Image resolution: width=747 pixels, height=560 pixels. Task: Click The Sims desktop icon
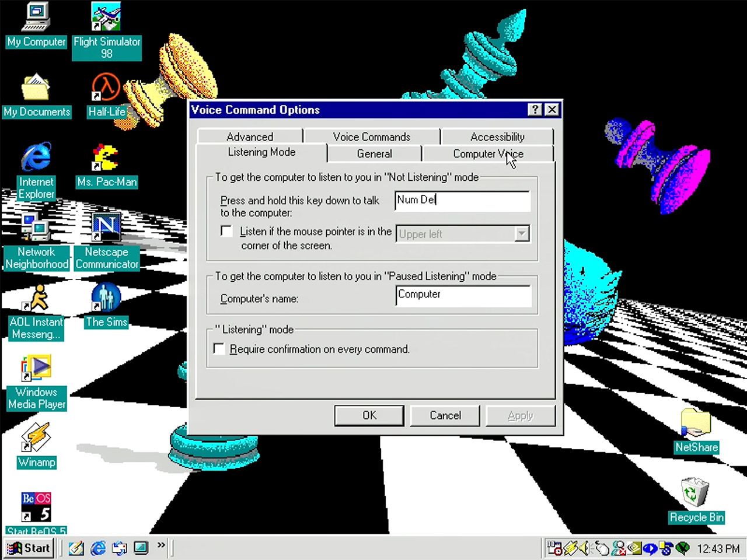106,297
